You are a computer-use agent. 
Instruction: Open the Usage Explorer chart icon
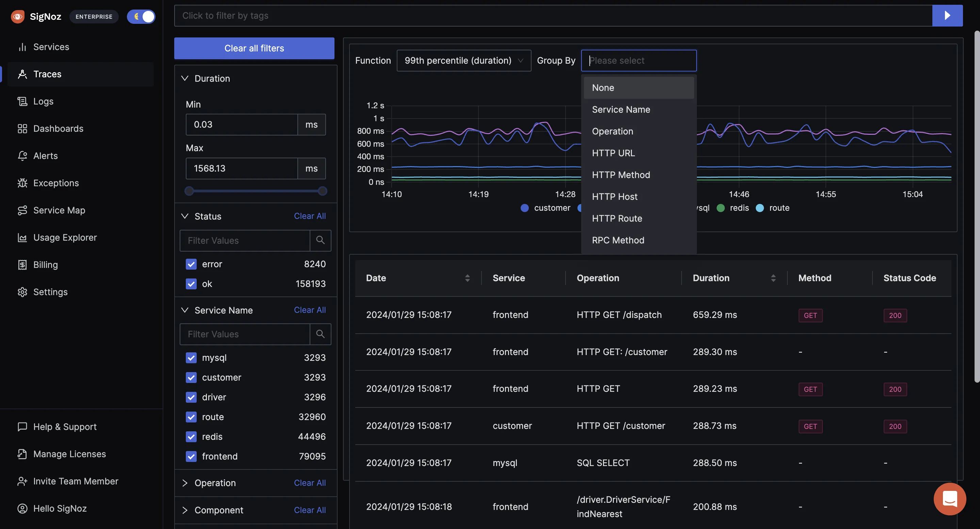[x=22, y=238]
